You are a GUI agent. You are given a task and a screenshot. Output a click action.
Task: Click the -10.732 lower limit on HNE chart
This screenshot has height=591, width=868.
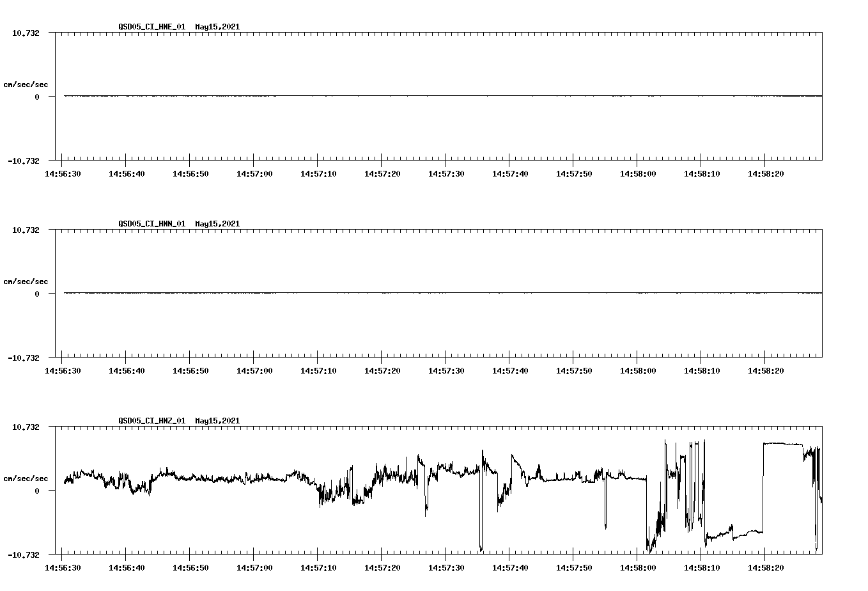[x=24, y=161]
